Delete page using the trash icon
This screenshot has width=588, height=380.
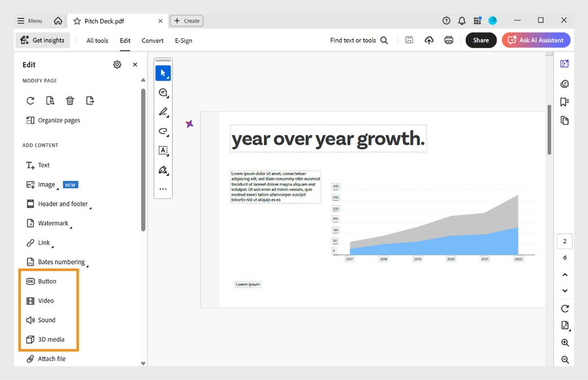pyautogui.click(x=70, y=100)
